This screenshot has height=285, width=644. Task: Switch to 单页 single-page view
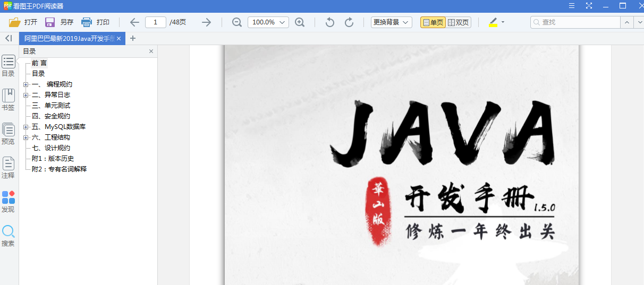pos(433,22)
